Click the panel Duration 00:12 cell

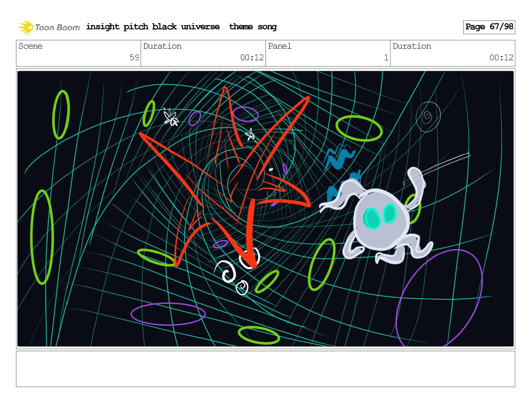pyautogui.click(x=453, y=53)
